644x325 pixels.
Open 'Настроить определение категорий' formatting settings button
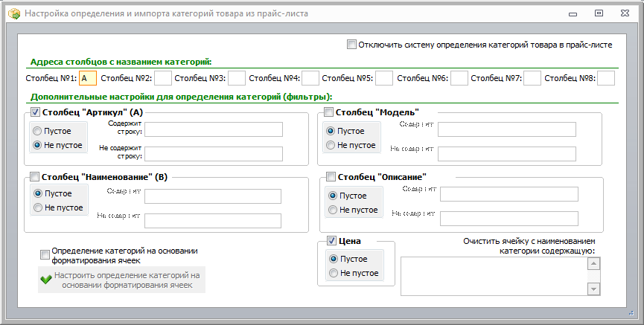point(121,280)
